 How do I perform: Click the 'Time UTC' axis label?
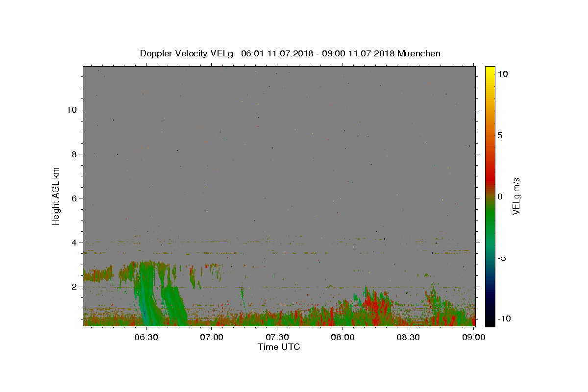pos(279,347)
